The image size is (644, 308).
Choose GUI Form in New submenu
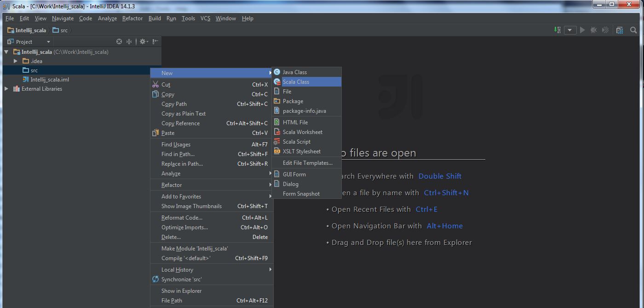(x=306, y=174)
